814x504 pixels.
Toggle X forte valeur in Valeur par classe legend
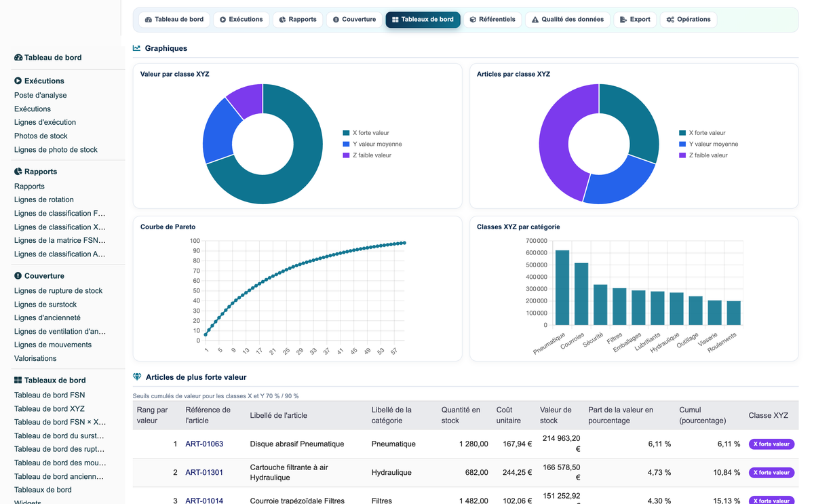coord(366,133)
